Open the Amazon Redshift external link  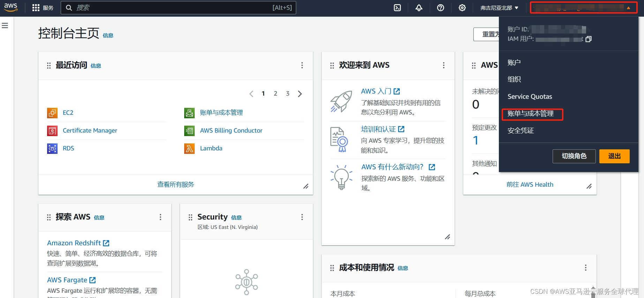point(78,243)
